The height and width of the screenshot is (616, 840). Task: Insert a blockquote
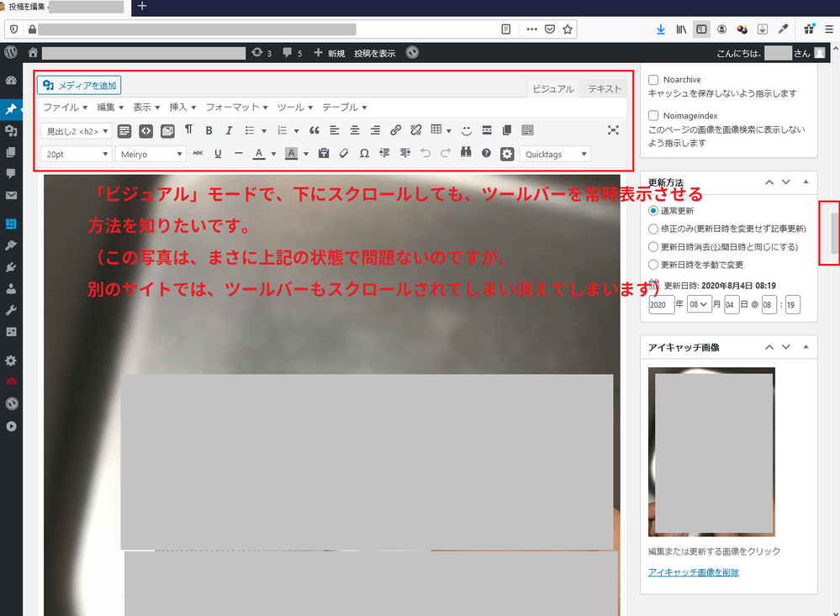(x=314, y=130)
